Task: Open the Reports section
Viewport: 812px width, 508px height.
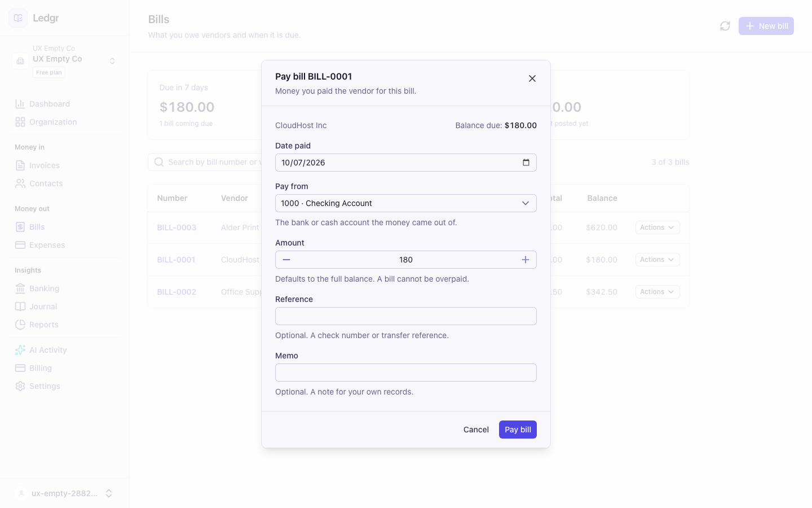Action: [65, 325]
